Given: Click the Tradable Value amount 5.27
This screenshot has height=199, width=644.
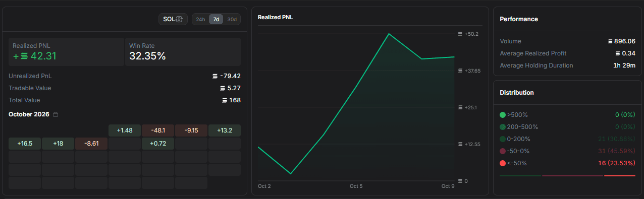Looking at the screenshot, I should pos(234,88).
